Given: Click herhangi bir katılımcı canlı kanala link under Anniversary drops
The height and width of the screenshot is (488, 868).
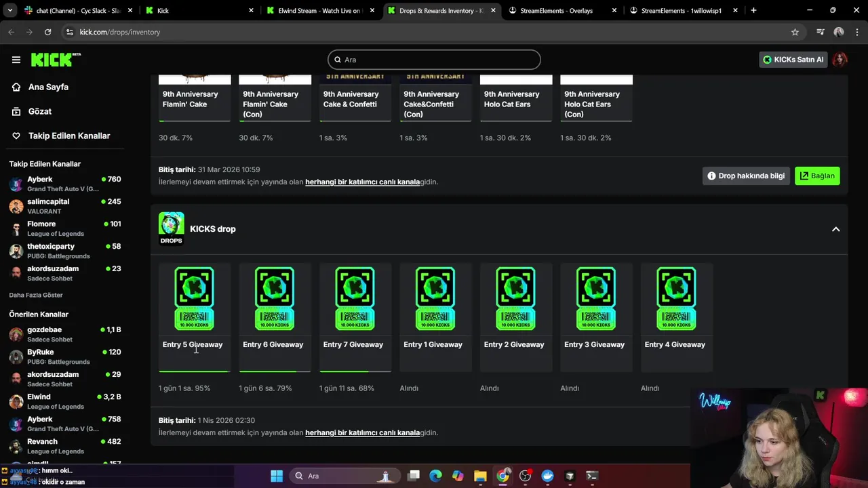Looking at the screenshot, I should click(362, 182).
